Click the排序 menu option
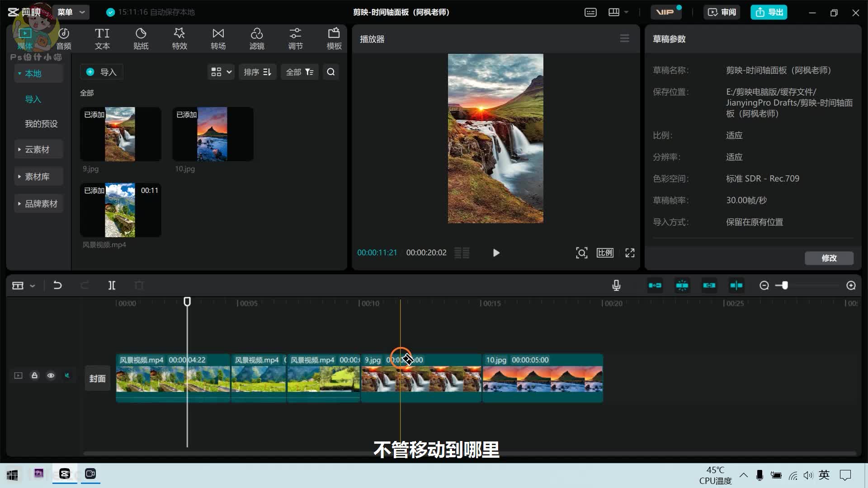This screenshot has height=488, width=868. (258, 71)
